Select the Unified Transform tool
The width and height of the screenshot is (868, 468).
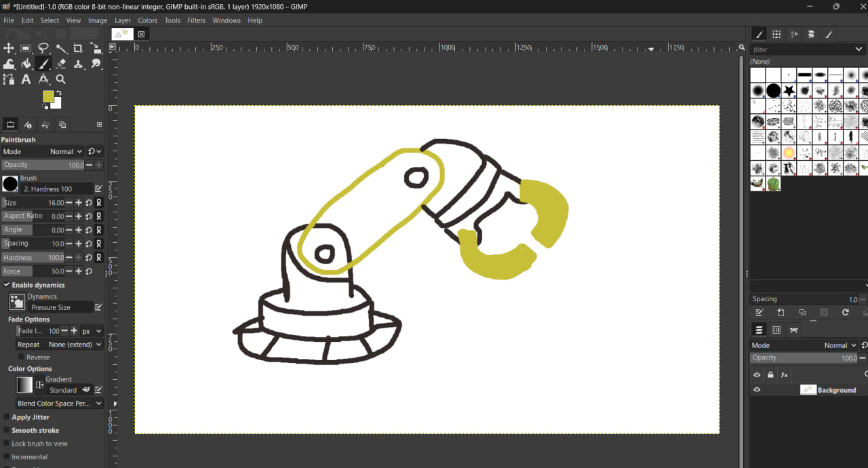pos(96,48)
